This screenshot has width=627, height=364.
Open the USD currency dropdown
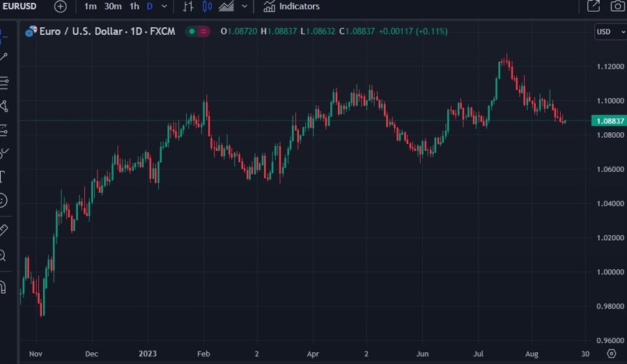pyautogui.click(x=610, y=31)
